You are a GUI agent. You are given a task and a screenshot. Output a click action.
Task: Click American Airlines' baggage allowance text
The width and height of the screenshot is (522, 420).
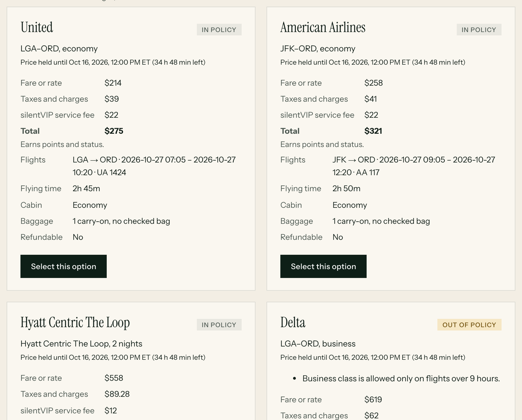pos(381,221)
